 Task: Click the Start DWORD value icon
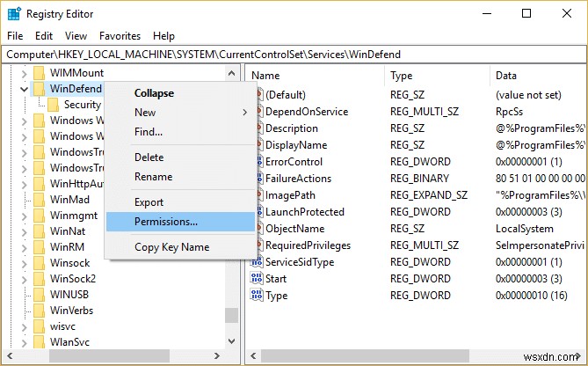click(257, 278)
